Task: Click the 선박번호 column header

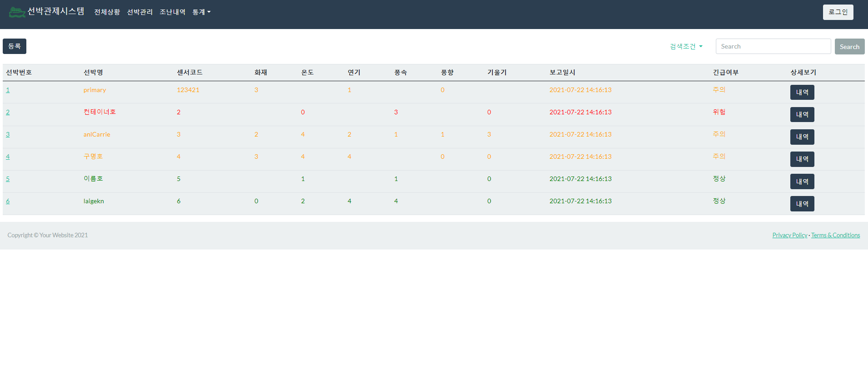Action: click(x=19, y=72)
